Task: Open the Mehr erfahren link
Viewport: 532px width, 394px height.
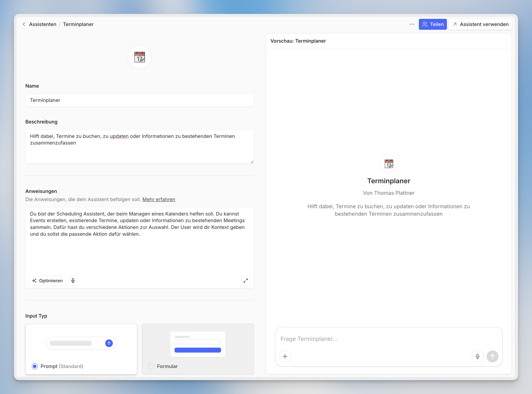Action: pos(159,199)
